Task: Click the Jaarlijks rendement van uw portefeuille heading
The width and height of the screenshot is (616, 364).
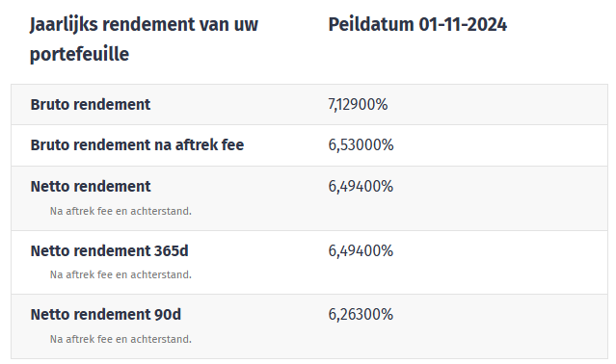Action: click(x=144, y=39)
